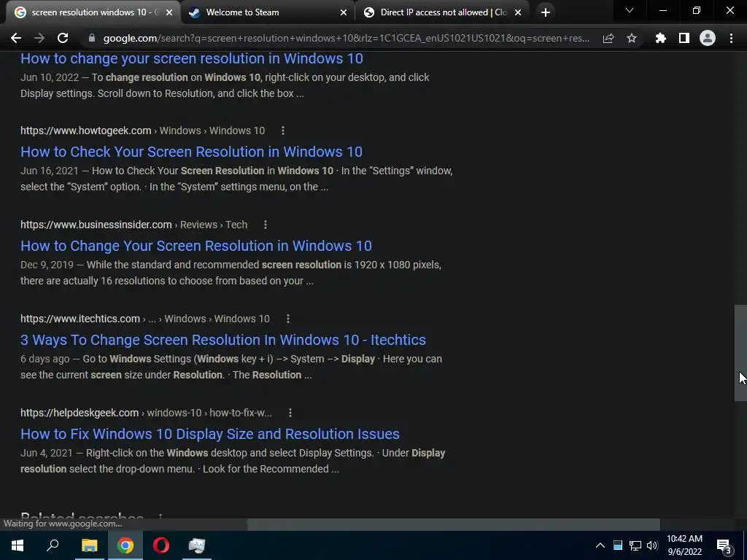Open Windows taskbar search
Viewport: 747px width, 560px height.
53,545
